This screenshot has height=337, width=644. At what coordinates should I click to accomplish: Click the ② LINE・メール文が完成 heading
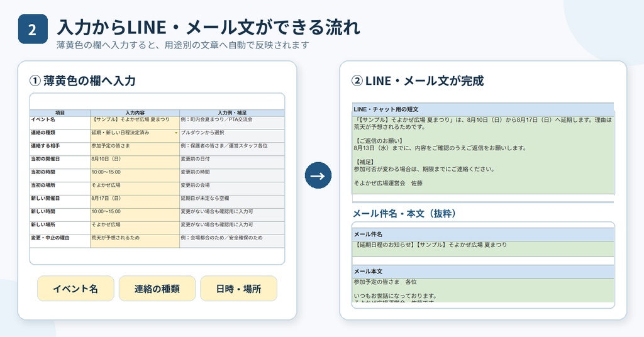(x=418, y=81)
